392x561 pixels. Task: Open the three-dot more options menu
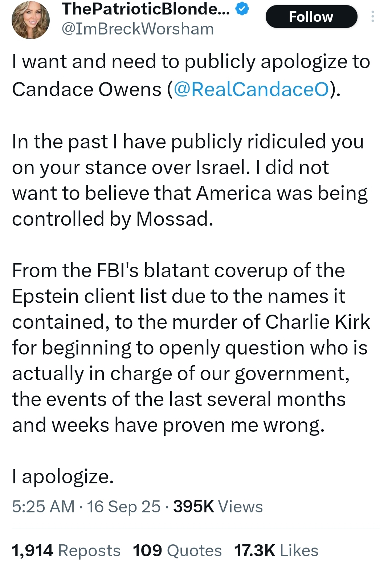(x=372, y=17)
